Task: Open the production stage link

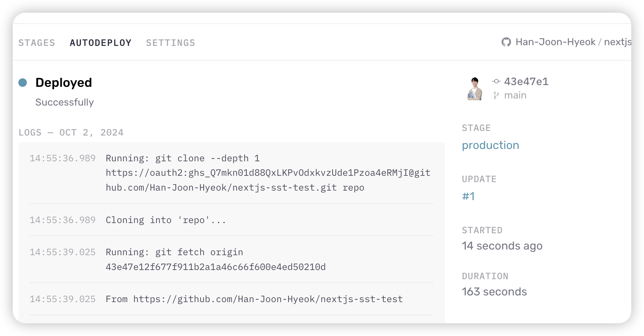Action: click(490, 145)
